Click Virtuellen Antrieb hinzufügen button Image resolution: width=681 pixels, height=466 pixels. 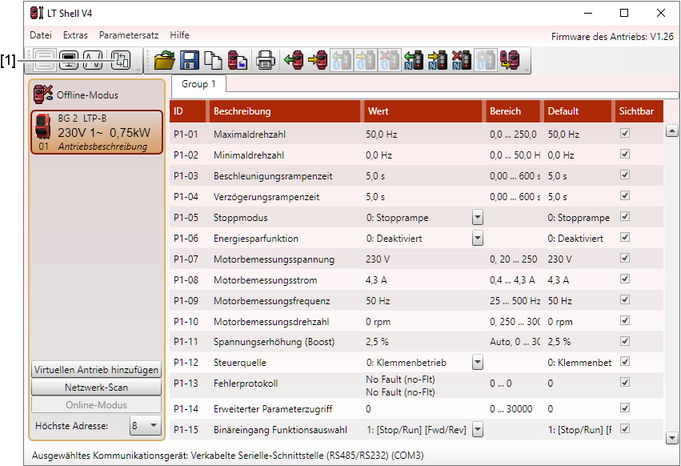96,369
